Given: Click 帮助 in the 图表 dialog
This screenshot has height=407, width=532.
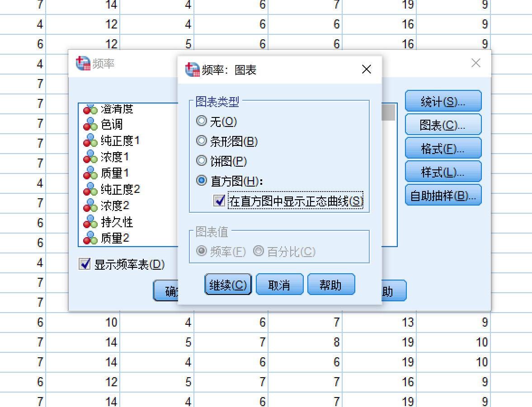Looking at the screenshot, I should [331, 284].
